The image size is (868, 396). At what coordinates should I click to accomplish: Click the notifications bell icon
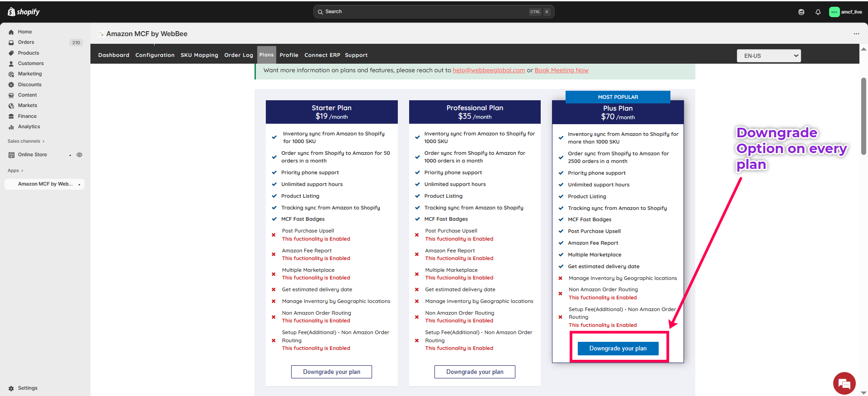click(818, 12)
